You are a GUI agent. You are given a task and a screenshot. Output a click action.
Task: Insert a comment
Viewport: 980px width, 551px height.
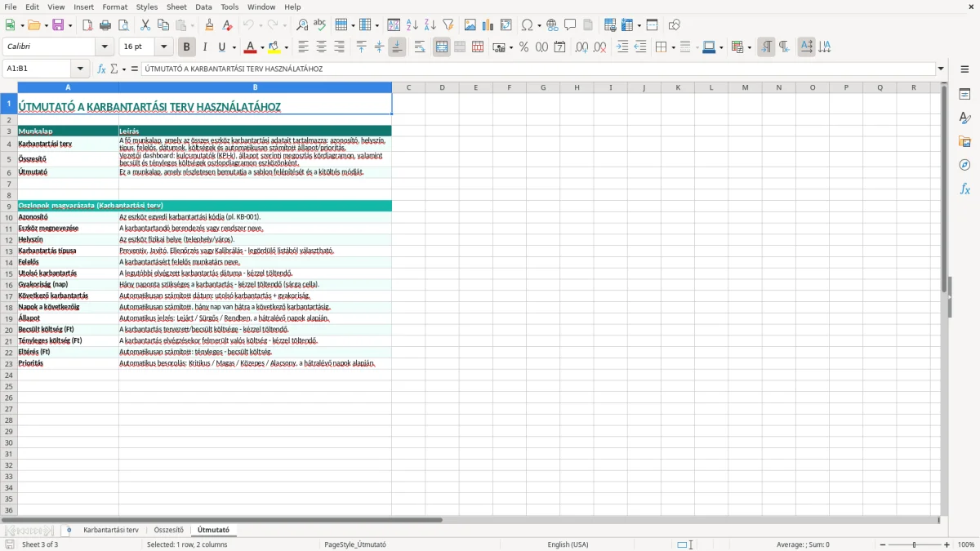[x=570, y=25]
